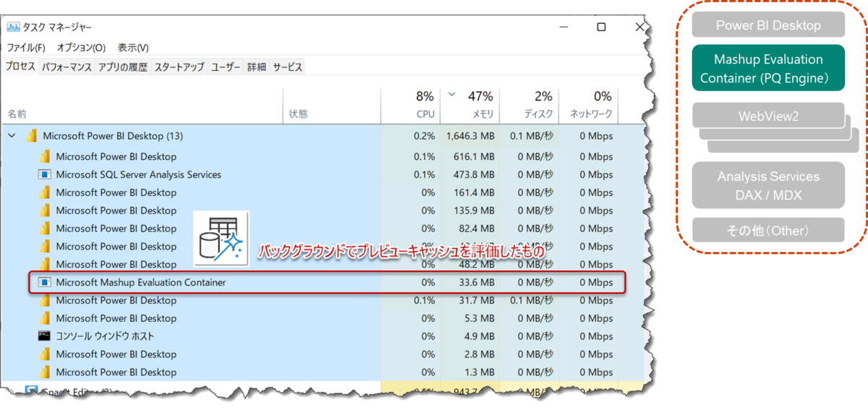Sort processes by the ネットワーク column header

[591, 114]
